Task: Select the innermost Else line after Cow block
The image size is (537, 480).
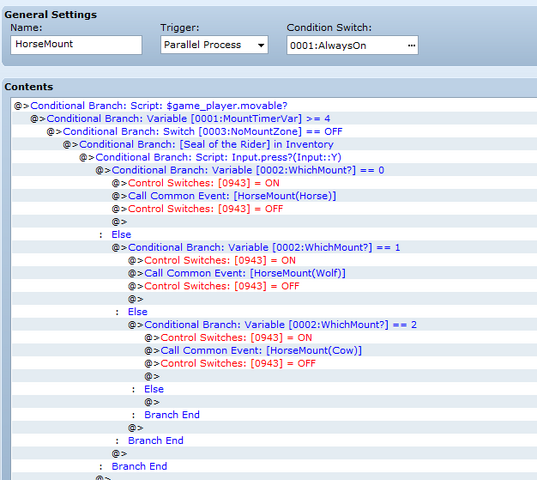Action: pyautogui.click(x=274, y=389)
